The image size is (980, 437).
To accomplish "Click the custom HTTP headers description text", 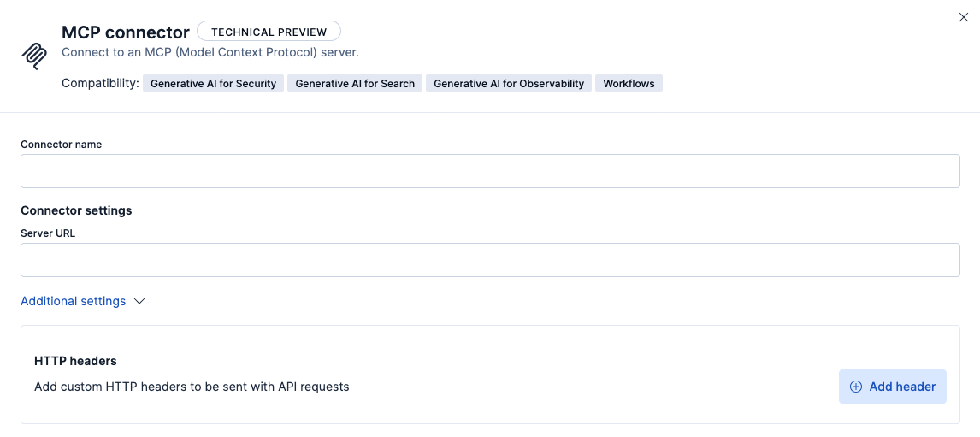I will click(x=192, y=387).
